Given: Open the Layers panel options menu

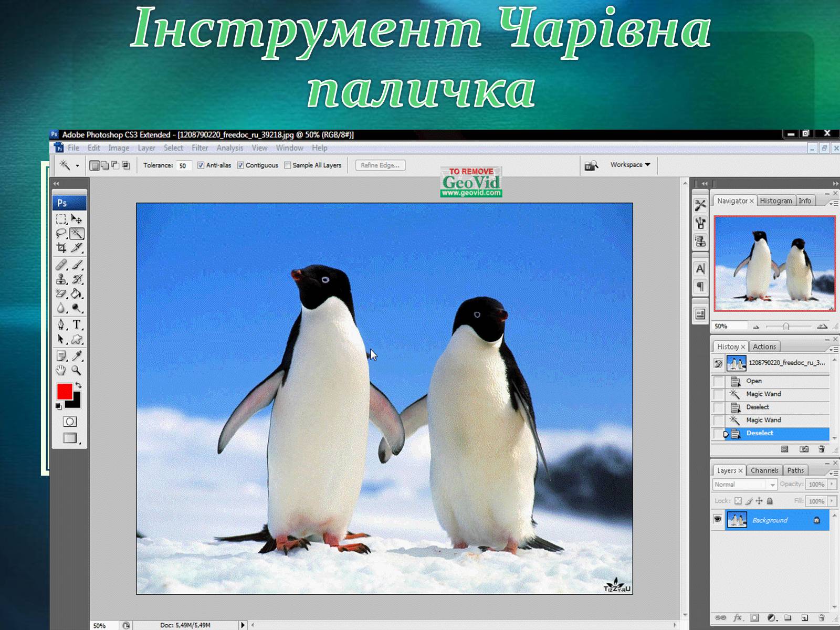Looking at the screenshot, I should pos(834,472).
